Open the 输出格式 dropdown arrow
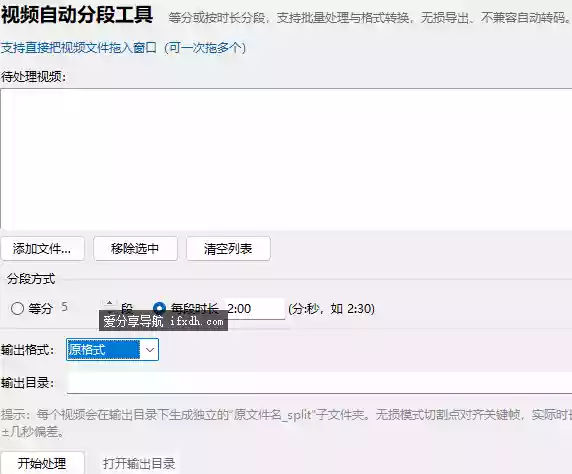 click(x=150, y=350)
